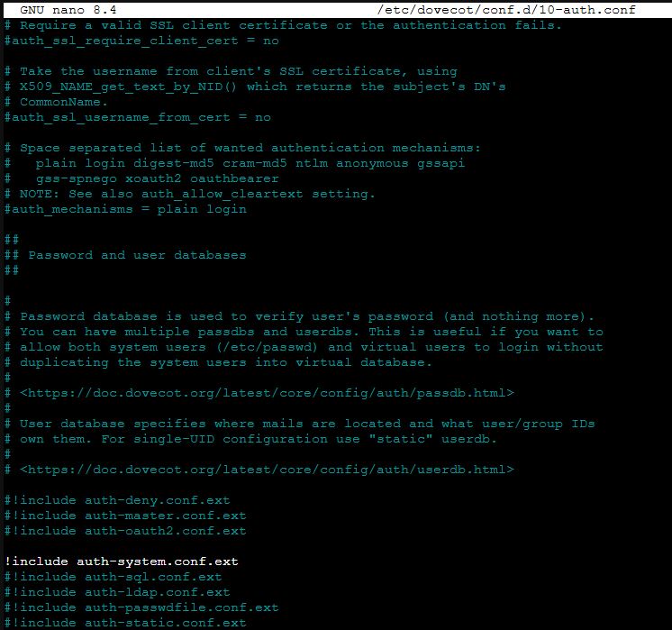Click the userdb.html documentation URL
The width and height of the screenshot is (672, 630).
pyautogui.click(x=267, y=470)
